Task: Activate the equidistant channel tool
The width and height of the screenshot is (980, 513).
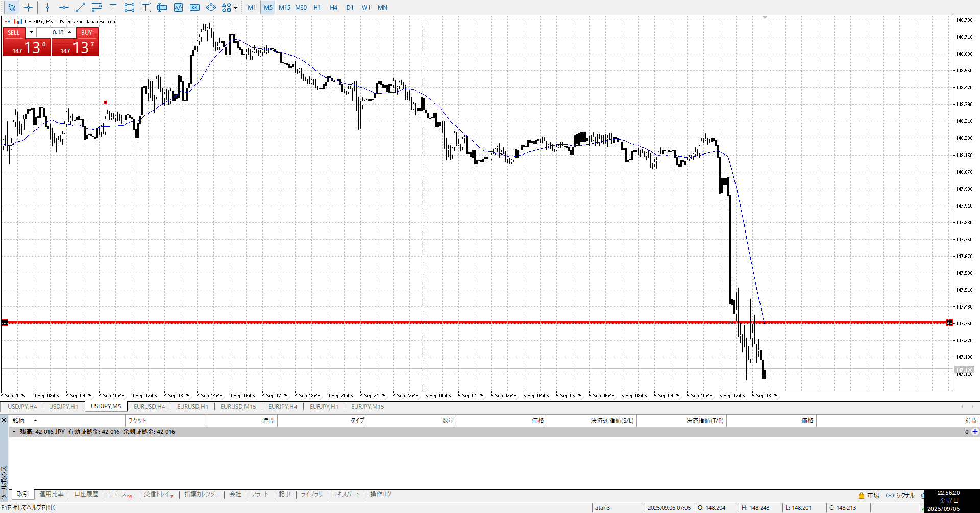Action: 96,8
